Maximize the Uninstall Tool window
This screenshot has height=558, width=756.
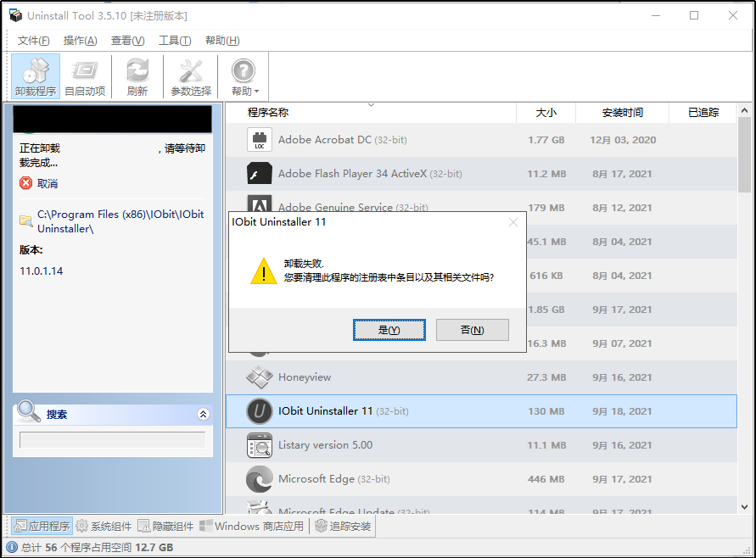click(694, 15)
